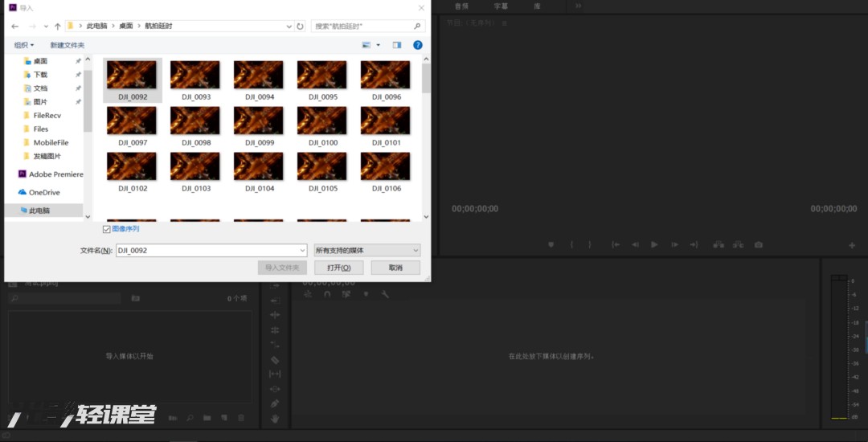The width and height of the screenshot is (868, 442).
Task: Toggle the 图像序列 checkbox
Action: click(107, 229)
